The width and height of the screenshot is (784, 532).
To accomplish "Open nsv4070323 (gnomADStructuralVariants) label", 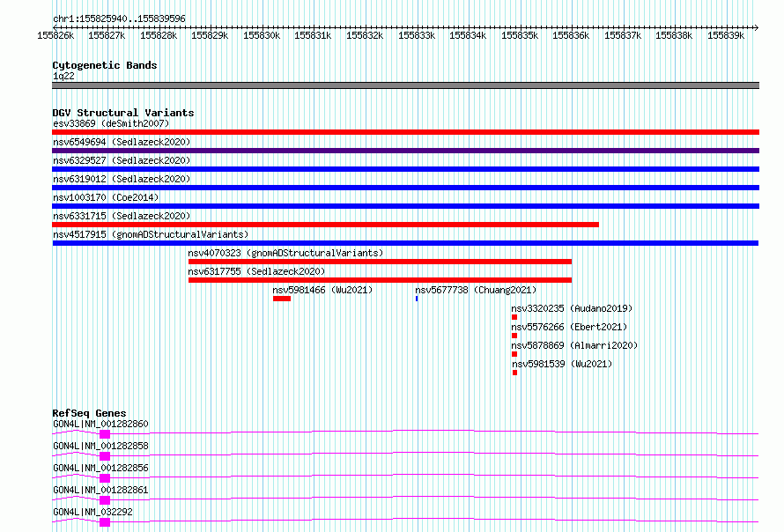I will (x=285, y=253).
